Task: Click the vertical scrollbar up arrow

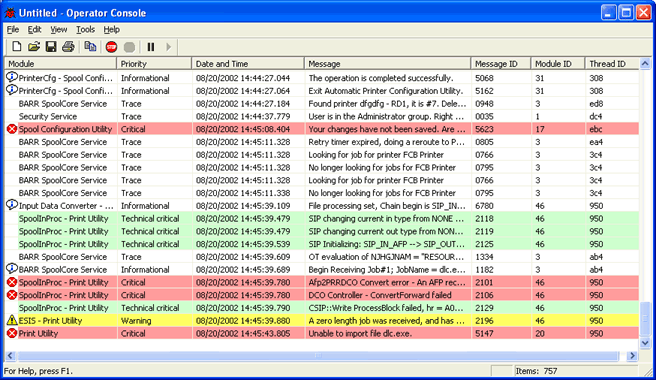Action: click(x=645, y=64)
